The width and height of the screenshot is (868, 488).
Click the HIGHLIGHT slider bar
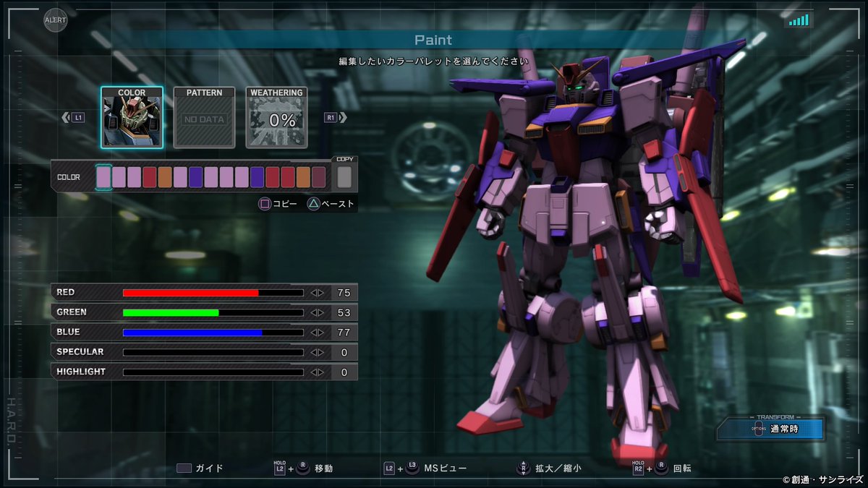(213, 372)
